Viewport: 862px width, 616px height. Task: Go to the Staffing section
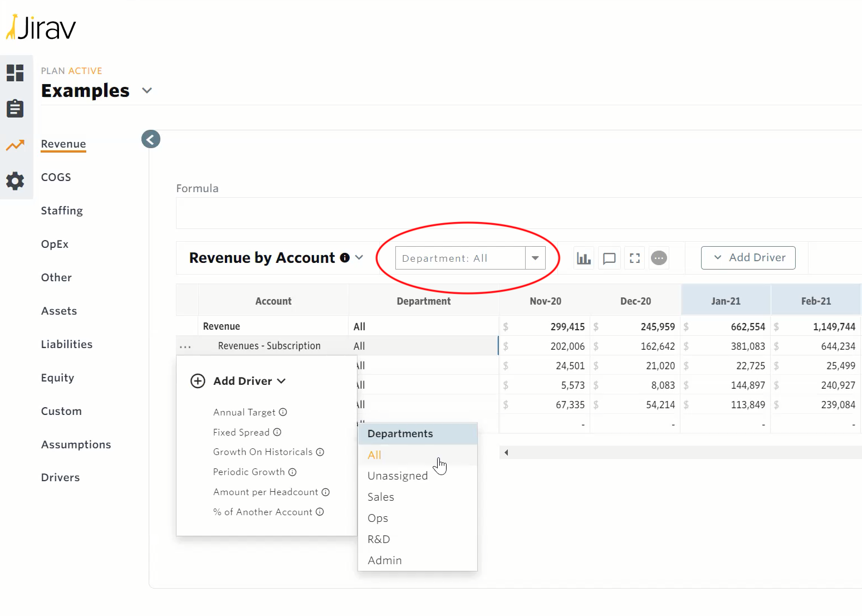(62, 211)
